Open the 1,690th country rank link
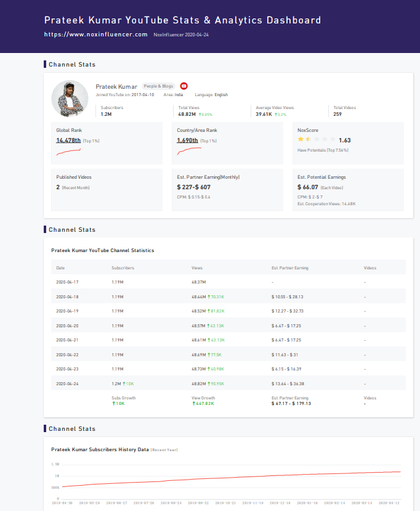 pos(187,141)
